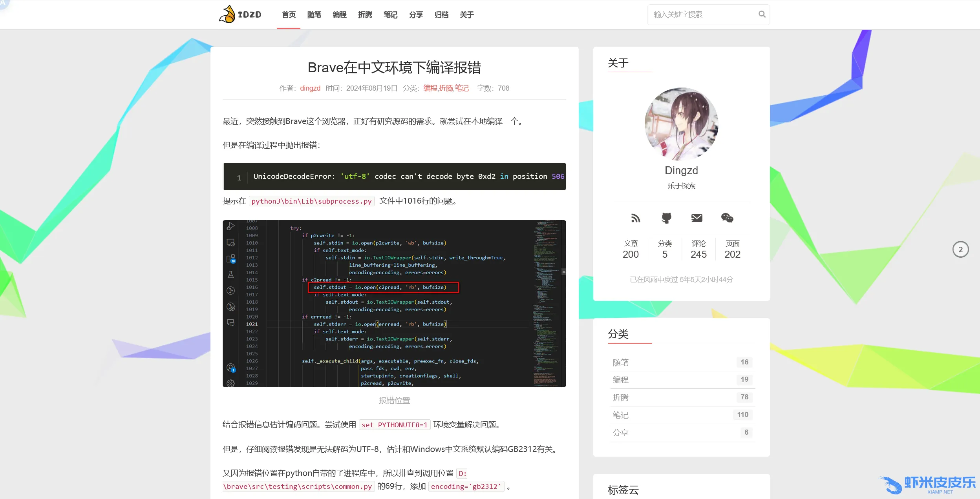This screenshot has height=499, width=980.
Task: Click the RSS feed icon
Action: pos(635,218)
